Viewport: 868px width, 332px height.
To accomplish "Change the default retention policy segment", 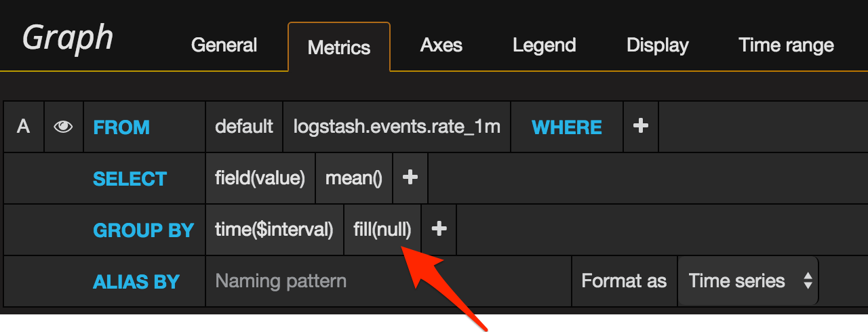I will click(x=244, y=127).
